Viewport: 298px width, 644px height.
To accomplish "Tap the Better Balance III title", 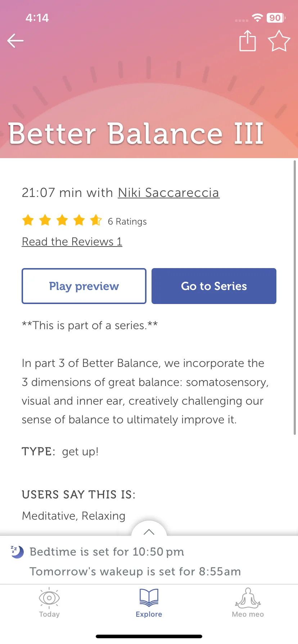I will click(136, 134).
